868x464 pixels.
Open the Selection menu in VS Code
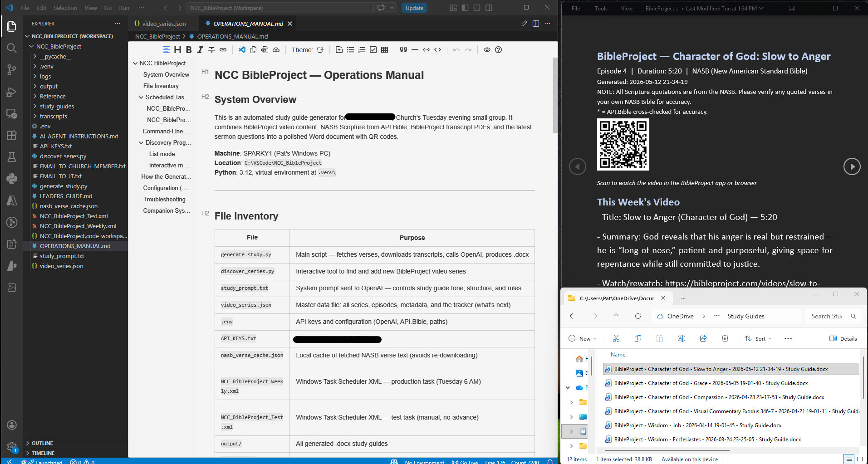tap(65, 8)
